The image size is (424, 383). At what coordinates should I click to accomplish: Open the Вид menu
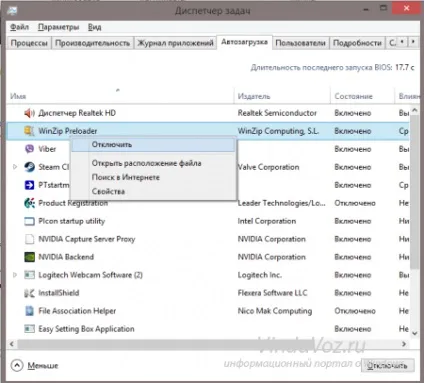pos(95,27)
